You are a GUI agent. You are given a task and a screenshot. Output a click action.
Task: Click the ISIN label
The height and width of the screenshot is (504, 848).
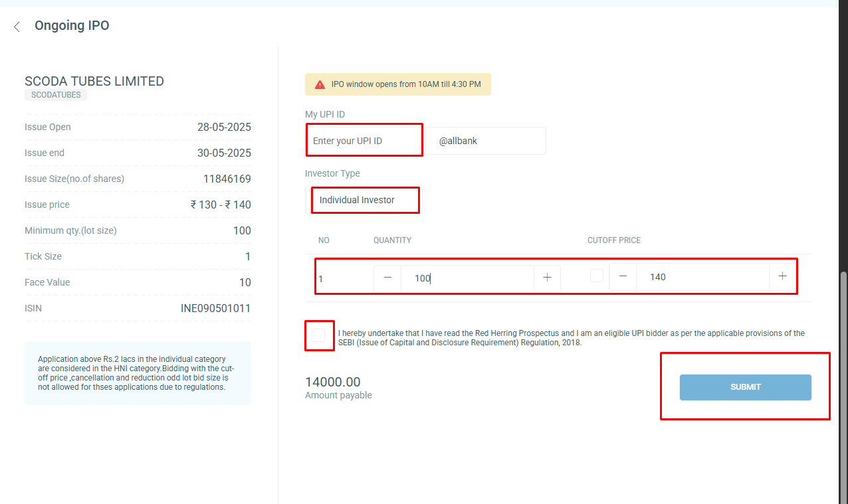(x=33, y=308)
